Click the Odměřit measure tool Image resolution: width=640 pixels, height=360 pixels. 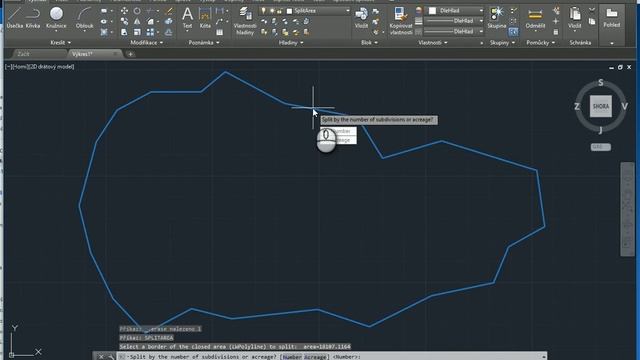(x=535, y=18)
